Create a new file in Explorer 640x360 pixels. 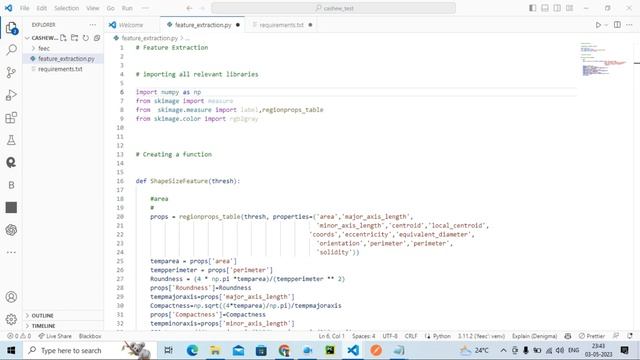(x=63, y=38)
